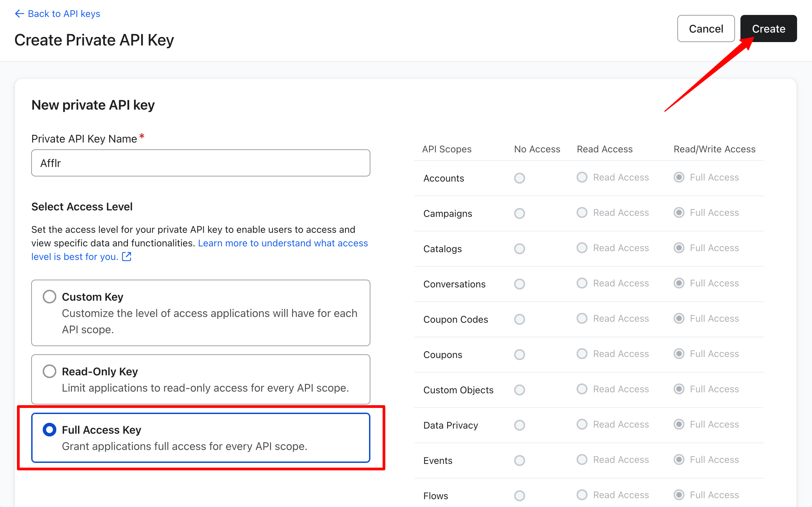Select the Full Access Key radio option
This screenshot has width=812, height=507.
tap(50, 430)
